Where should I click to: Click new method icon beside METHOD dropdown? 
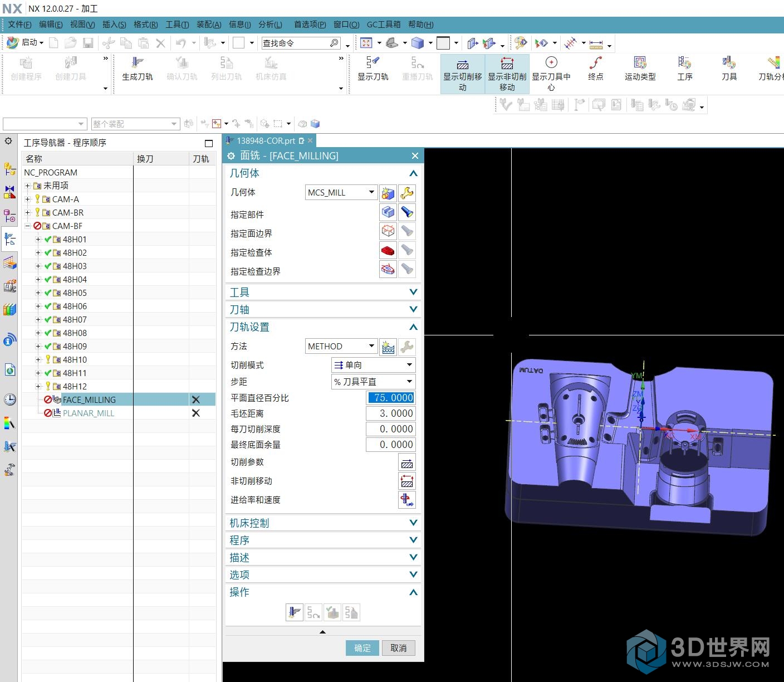coord(388,347)
